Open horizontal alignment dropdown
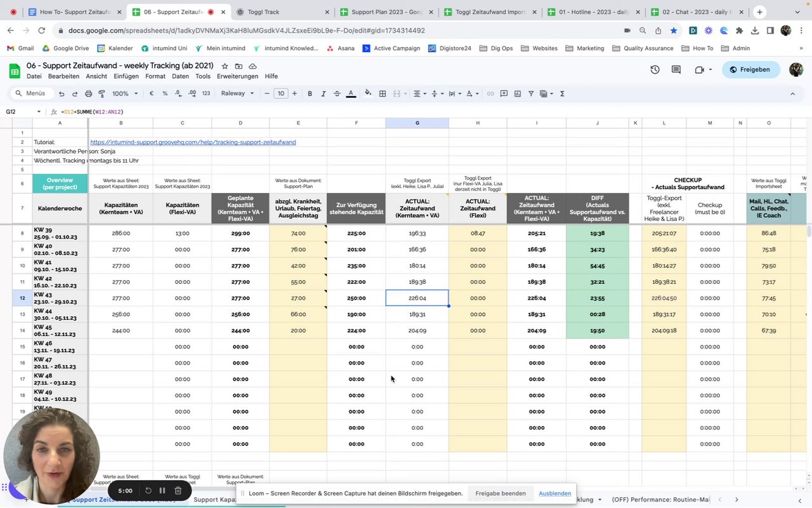The width and height of the screenshot is (812, 508). coord(419,93)
